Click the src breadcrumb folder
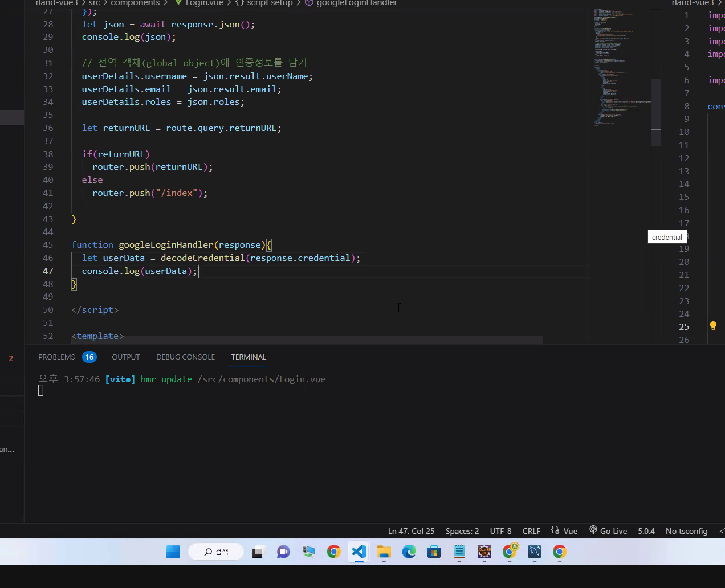Screen dimensions: 725x588 [x=94, y=3]
